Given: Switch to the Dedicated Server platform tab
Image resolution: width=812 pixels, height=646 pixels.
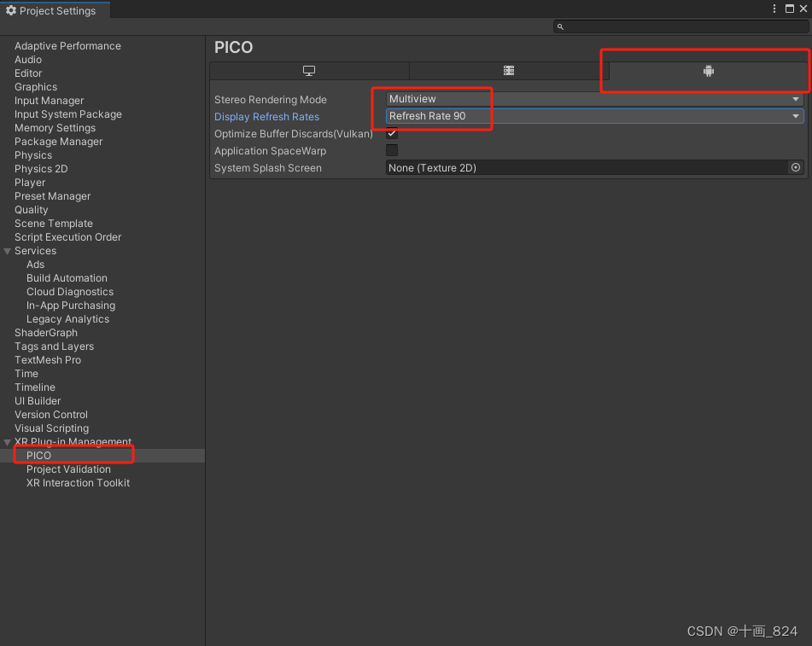Looking at the screenshot, I should 509,71.
